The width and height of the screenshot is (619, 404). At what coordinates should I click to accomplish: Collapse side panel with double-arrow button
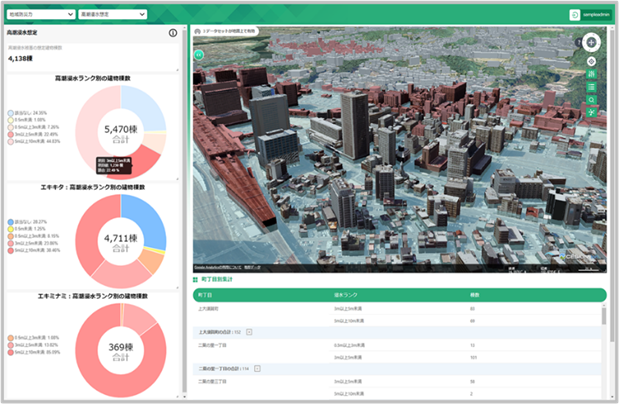pos(199,54)
